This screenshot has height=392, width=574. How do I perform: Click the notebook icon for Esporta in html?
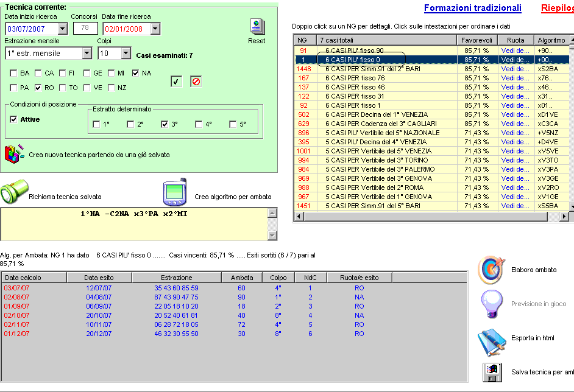point(492,342)
